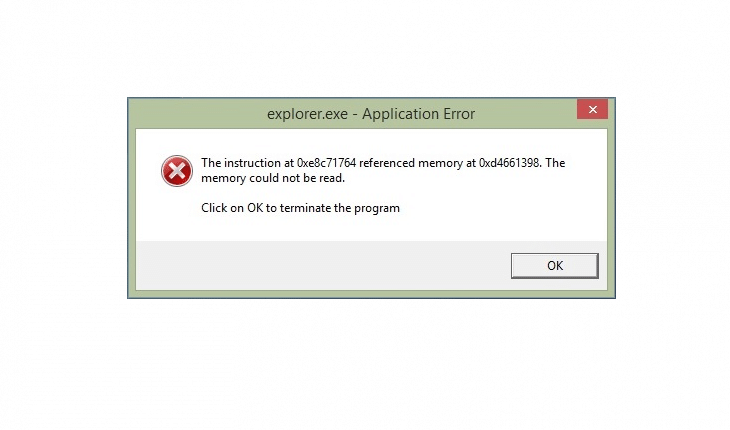
Task: Click the "memory could not be read" line
Action: 273,178
